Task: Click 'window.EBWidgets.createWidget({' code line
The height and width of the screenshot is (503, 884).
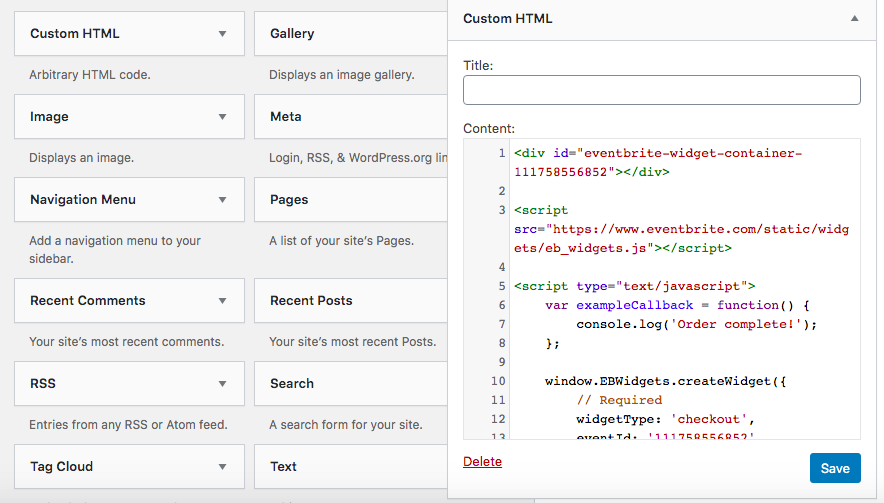Action: (665, 381)
